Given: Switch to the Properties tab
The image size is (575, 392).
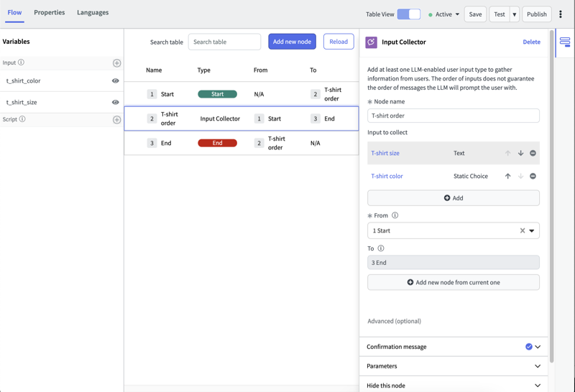Looking at the screenshot, I should point(50,12).
